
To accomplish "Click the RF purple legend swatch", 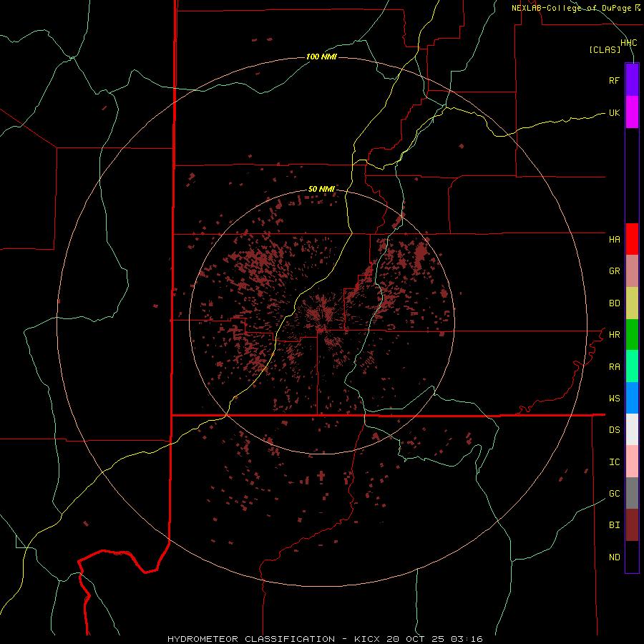I will [x=632, y=80].
